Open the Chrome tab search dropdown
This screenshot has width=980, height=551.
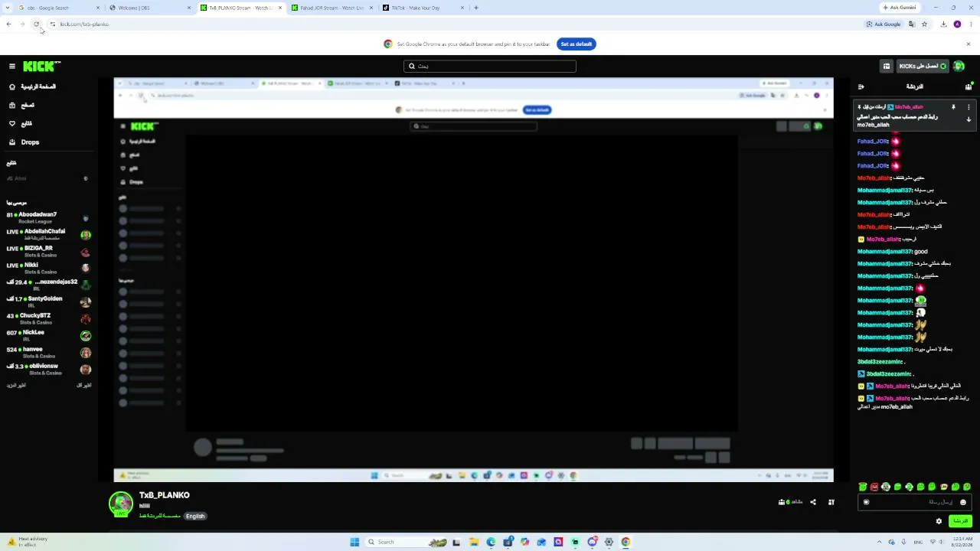8,8
